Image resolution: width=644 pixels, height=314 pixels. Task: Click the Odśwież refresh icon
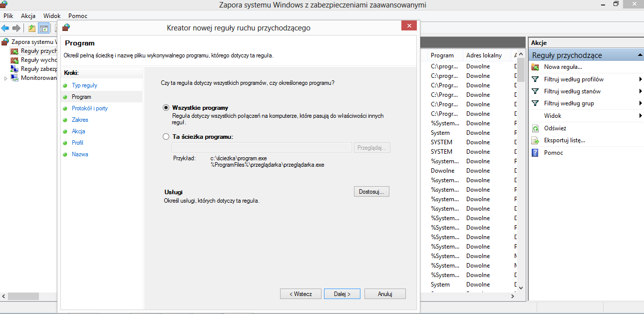coord(535,128)
